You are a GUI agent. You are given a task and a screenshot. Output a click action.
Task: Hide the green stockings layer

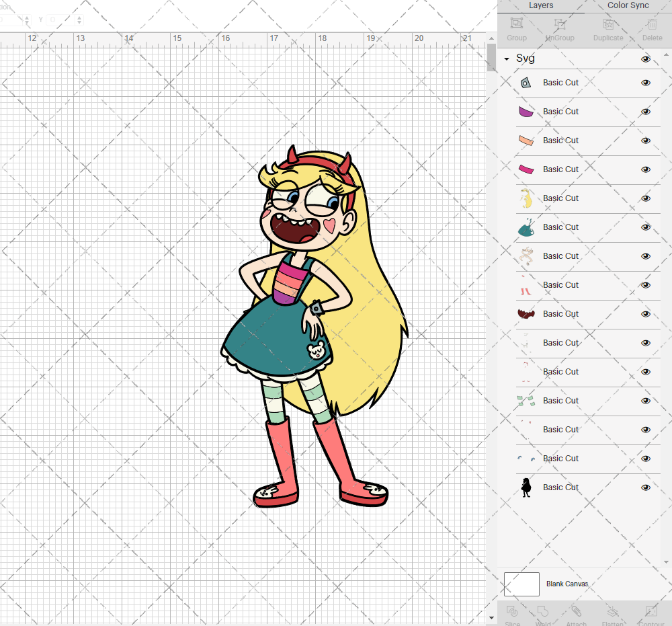645,401
